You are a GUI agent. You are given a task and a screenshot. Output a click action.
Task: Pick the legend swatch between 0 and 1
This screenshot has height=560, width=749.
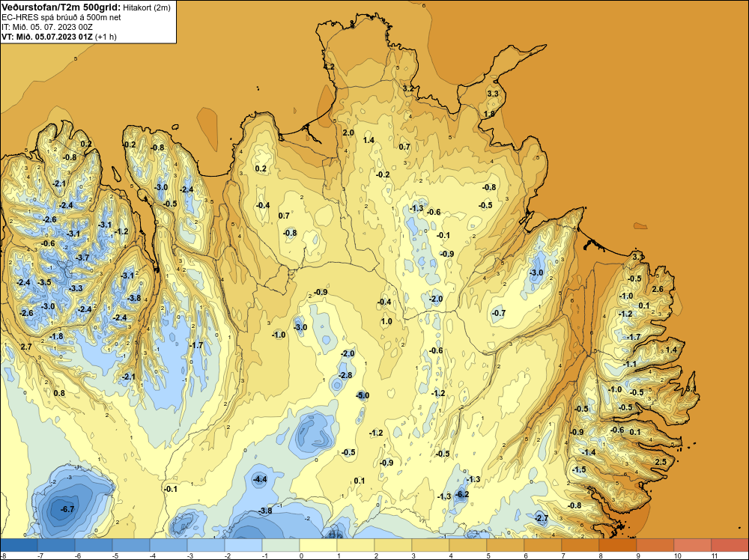tap(318, 545)
